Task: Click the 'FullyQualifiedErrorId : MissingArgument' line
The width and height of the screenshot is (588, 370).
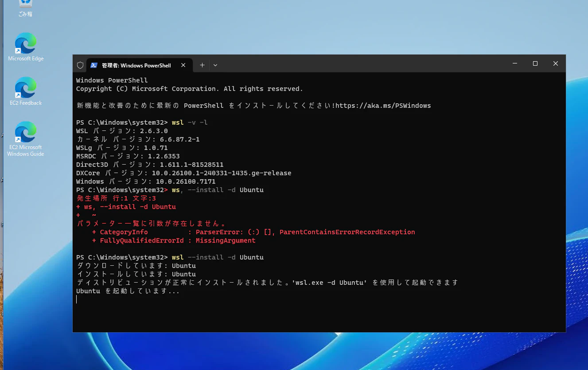Action: 174,240
